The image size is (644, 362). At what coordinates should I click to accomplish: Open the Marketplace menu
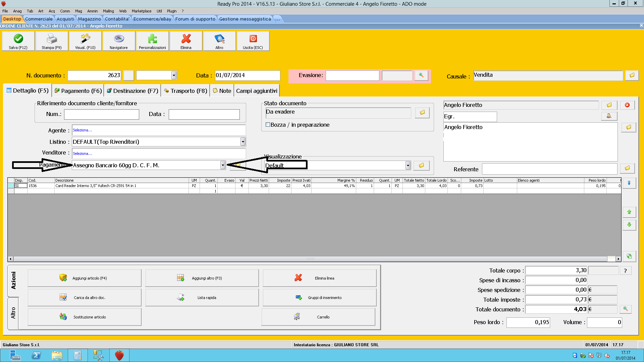(142, 11)
